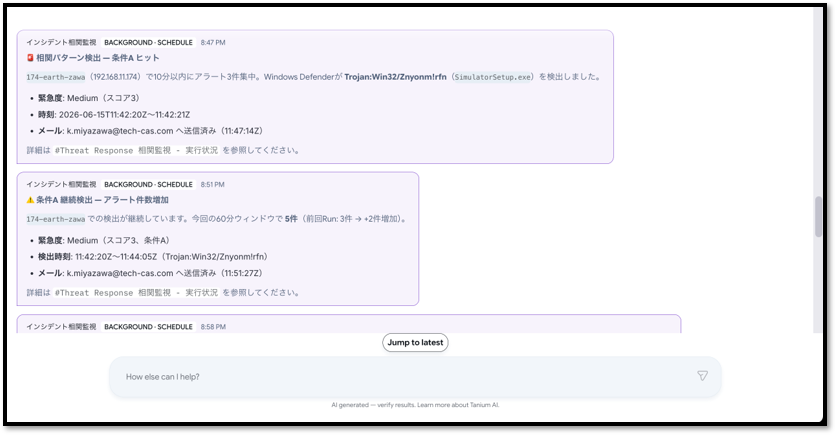Screen dimensions: 836x435
Task: Click the Jump to latest button
Action: tap(415, 343)
